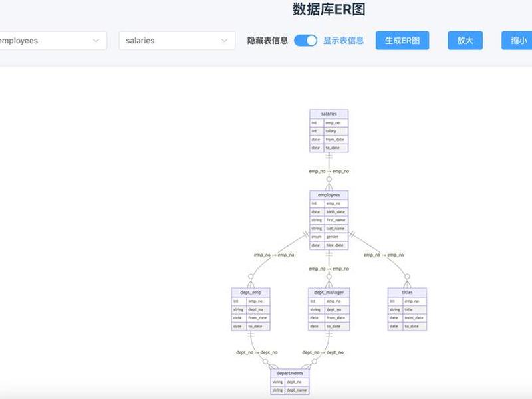Select the dept_manager entity header
The height and width of the screenshot is (399, 532).
point(329,292)
